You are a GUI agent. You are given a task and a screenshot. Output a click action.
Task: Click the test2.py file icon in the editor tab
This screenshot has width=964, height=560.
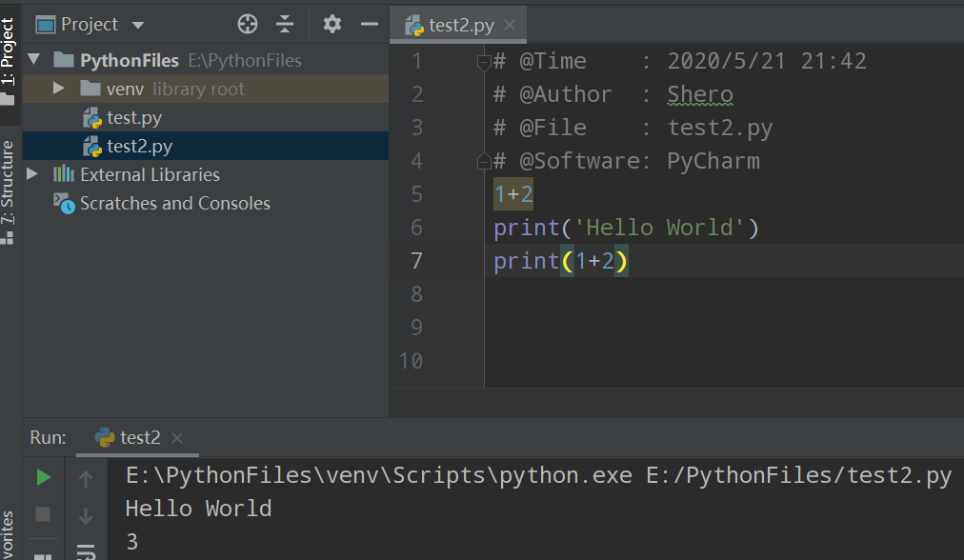(414, 25)
